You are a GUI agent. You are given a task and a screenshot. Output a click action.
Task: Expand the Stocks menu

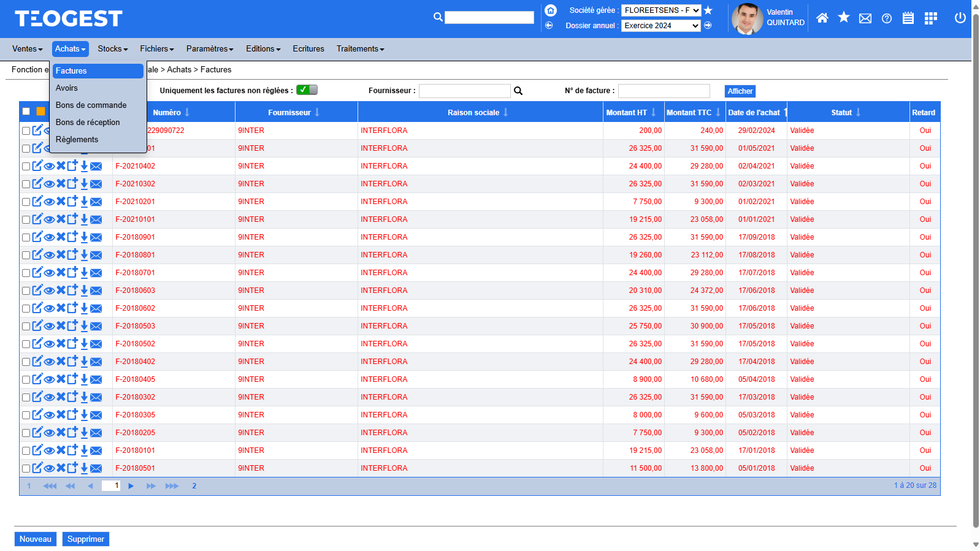113,49
